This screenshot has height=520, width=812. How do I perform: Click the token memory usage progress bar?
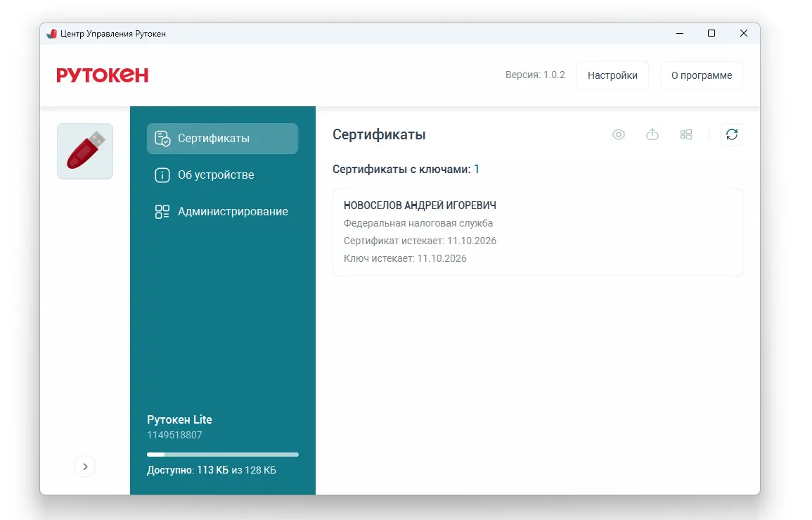click(223, 455)
